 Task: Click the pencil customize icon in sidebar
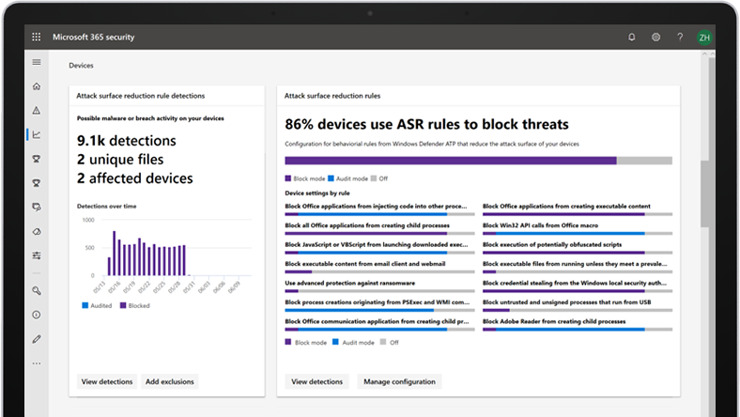tap(36, 339)
